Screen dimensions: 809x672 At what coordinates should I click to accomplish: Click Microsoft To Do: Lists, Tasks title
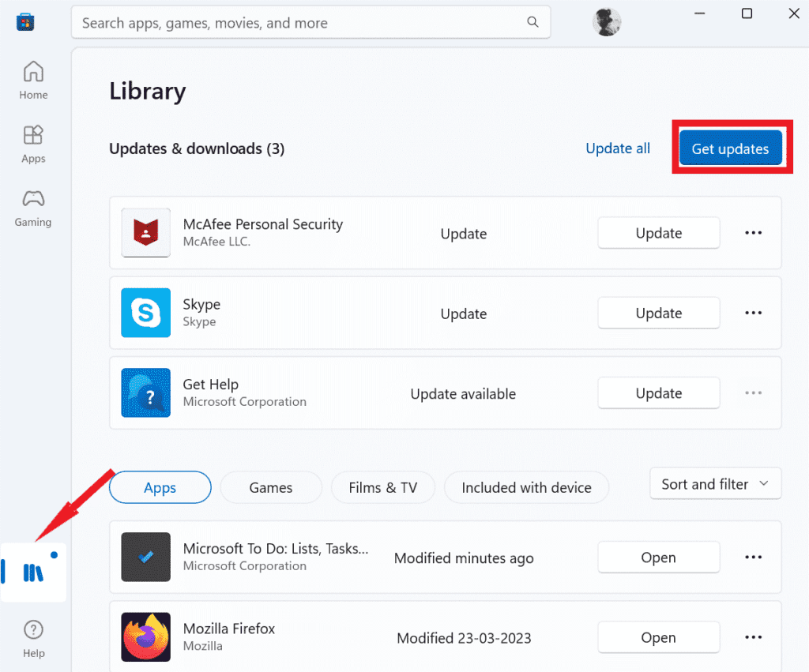(x=276, y=548)
